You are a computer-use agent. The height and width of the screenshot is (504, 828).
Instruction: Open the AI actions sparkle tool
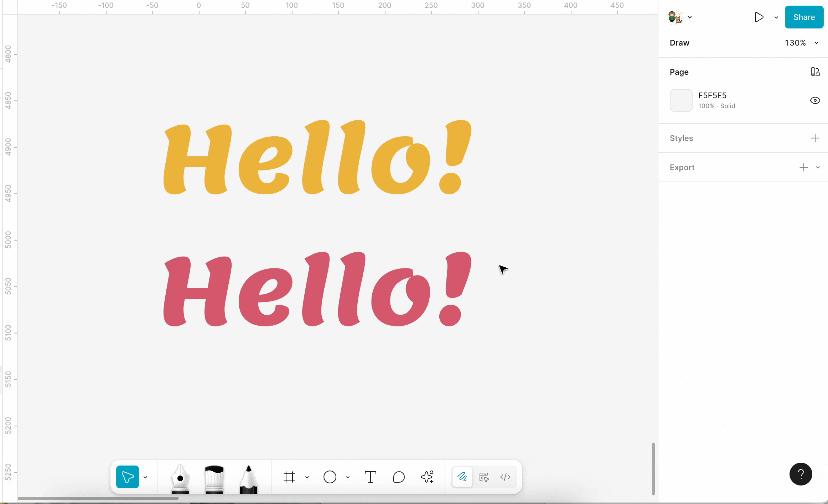(427, 477)
